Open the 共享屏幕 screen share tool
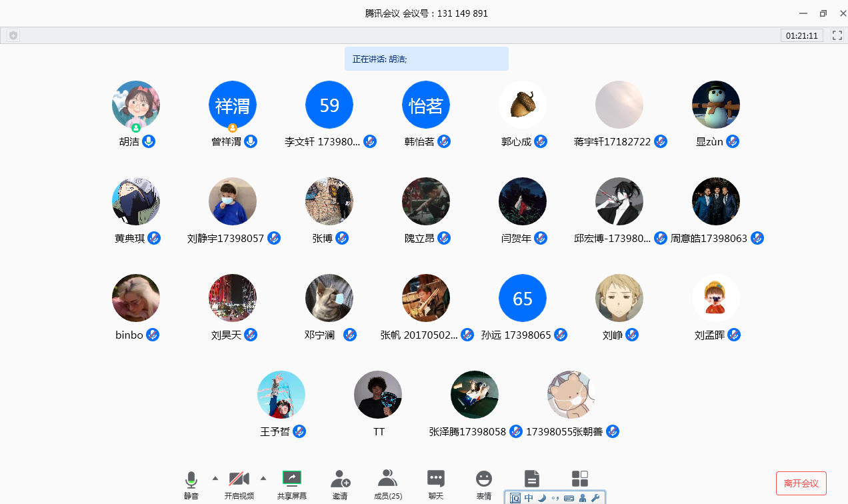The image size is (848, 504). point(292,483)
